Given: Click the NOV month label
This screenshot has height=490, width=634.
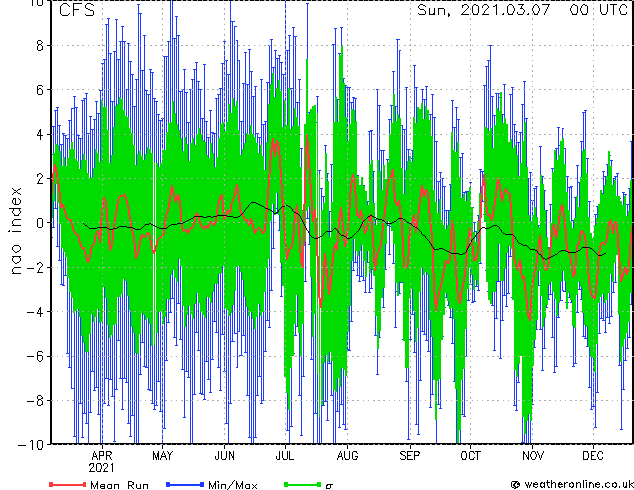Looking at the screenshot, I should click(533, 456).
